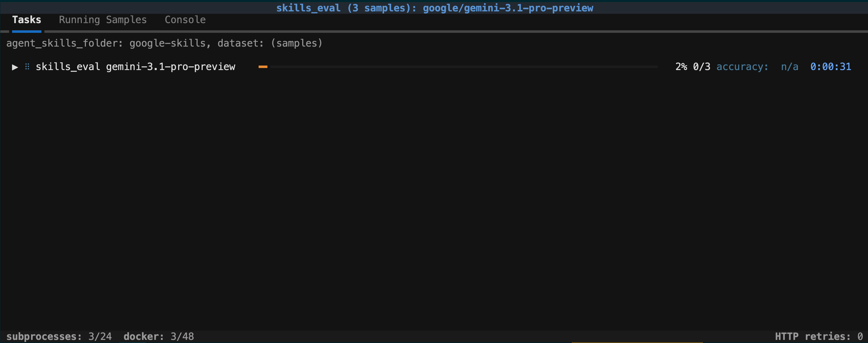868x343 pixels.
Task: Switch to the Console tab
Action: [x=185, y=20]
